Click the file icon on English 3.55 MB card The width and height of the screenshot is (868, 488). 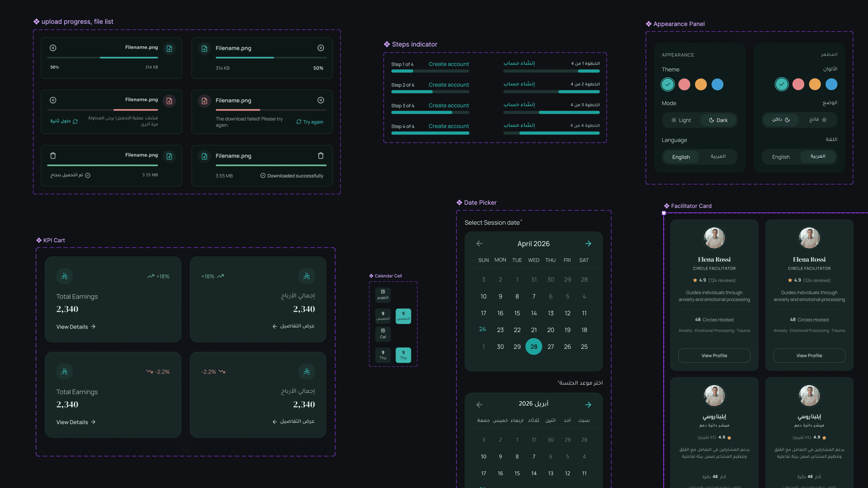click(x=205, y=156)
